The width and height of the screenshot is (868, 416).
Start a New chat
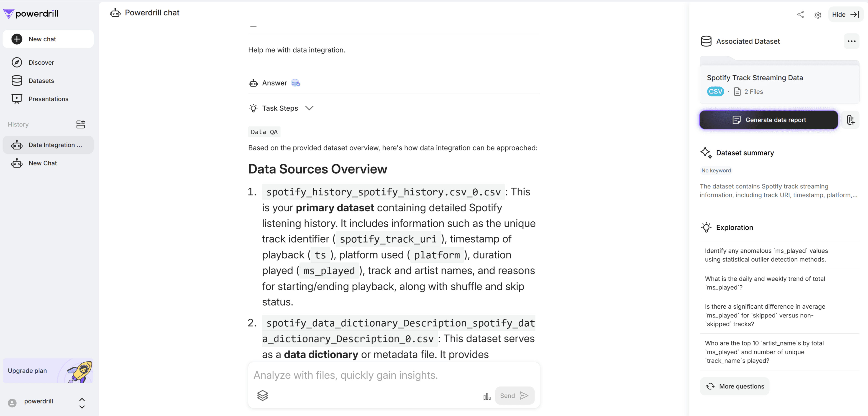(x=48, y=39)
